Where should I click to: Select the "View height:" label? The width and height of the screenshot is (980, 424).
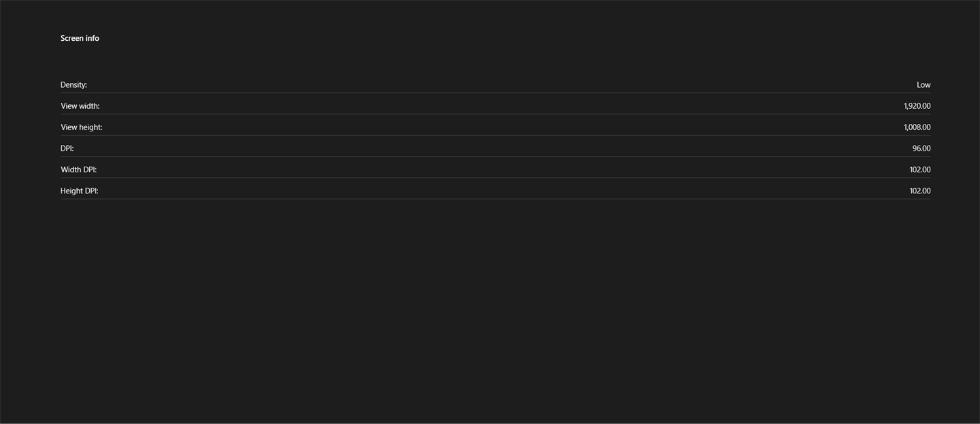point(81,127)
